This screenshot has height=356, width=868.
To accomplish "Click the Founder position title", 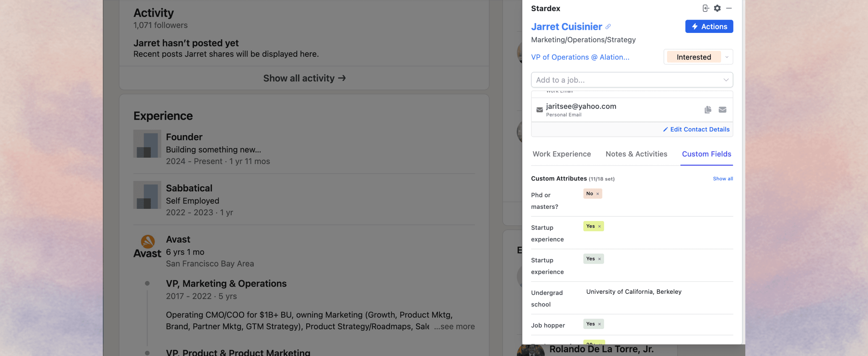I will [x=184, y=137].
